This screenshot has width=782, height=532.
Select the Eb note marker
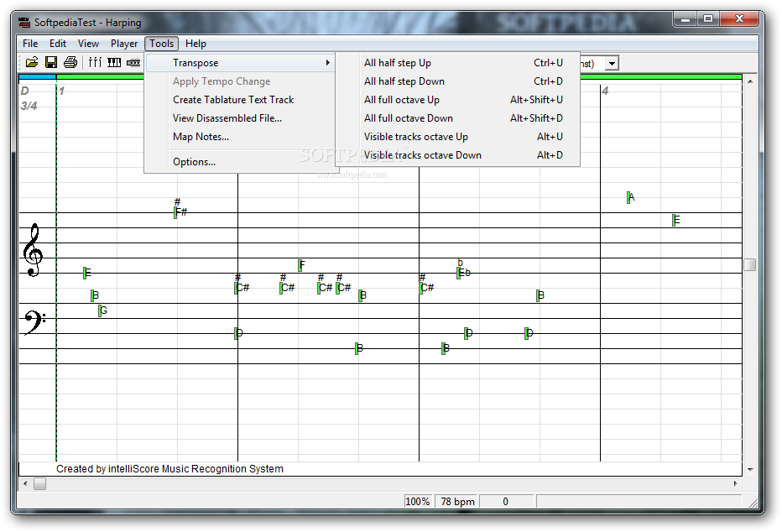click(463, 273)
